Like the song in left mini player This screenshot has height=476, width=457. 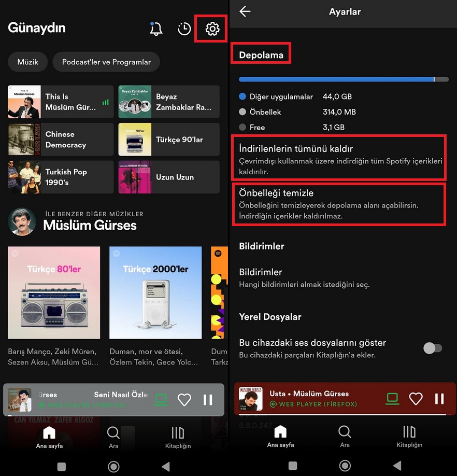click(184, 399)
